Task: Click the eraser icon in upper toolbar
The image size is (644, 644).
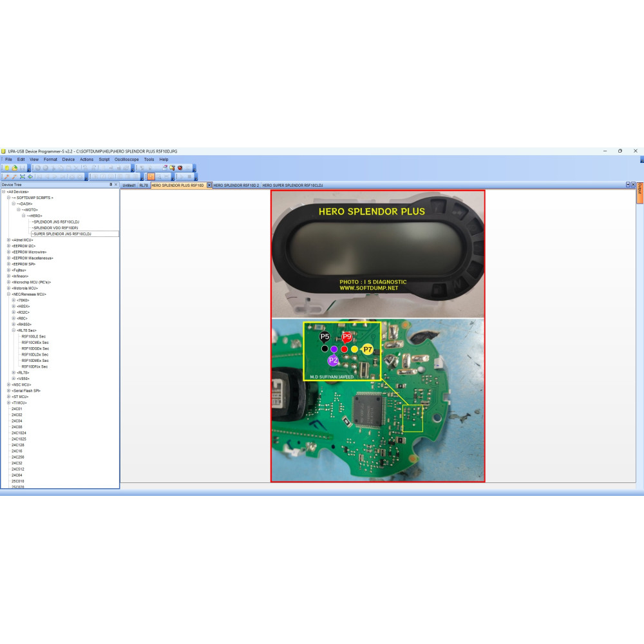Action: [165, 167]
